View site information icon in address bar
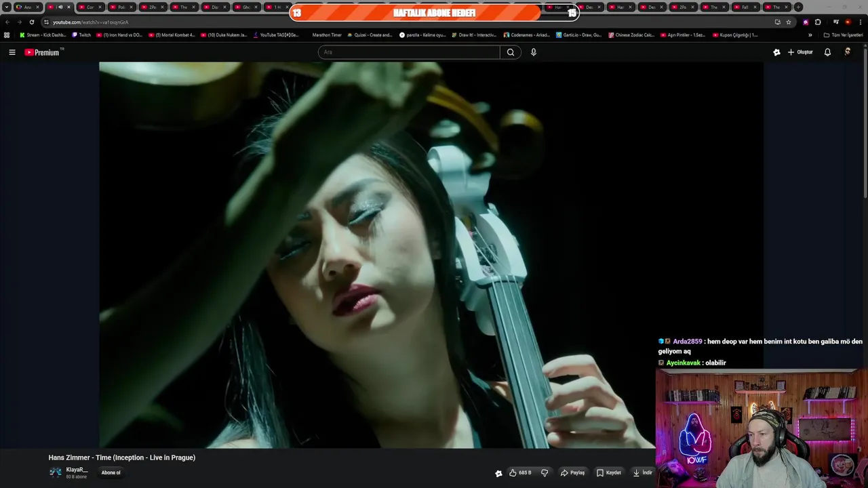The image size is (868, 488). coord(46,22)
